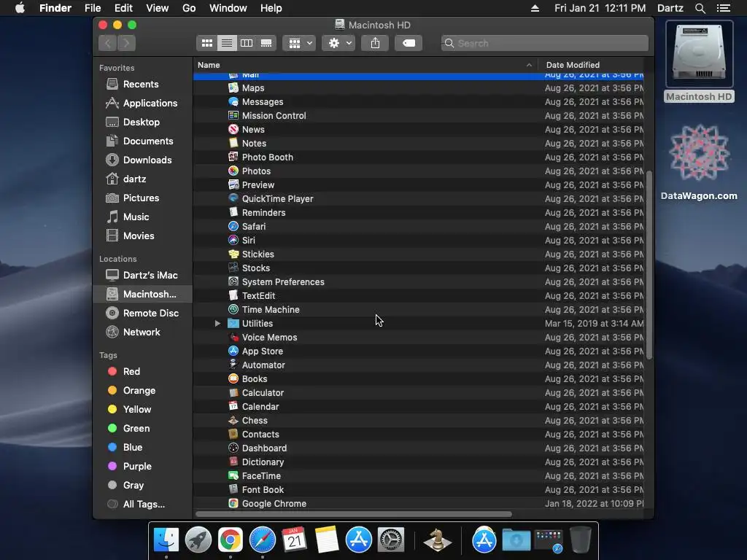
Task: Open Launchpad from the Dock
Action: click(198, 540)
